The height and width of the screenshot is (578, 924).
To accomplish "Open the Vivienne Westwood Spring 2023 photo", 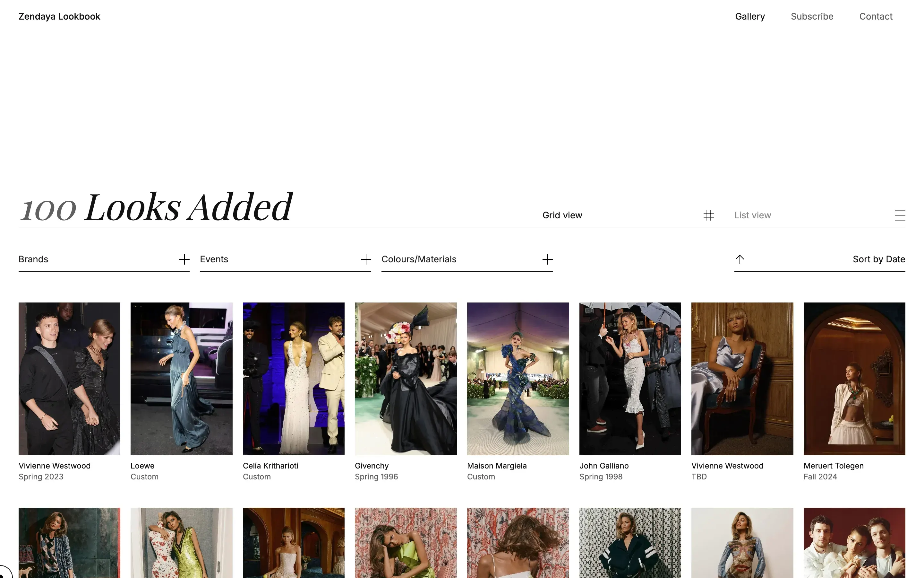I will click(69, 379).
